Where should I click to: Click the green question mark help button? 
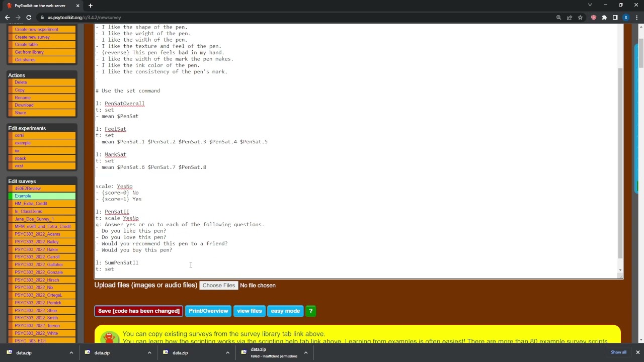click(x=310, y=311)
